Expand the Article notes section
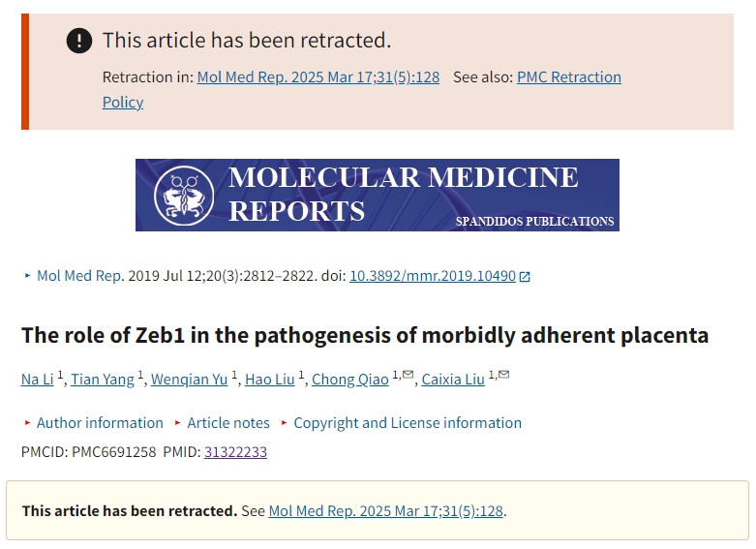The height and width of the screenshot is (549, 756). click(x=222, y=423)
